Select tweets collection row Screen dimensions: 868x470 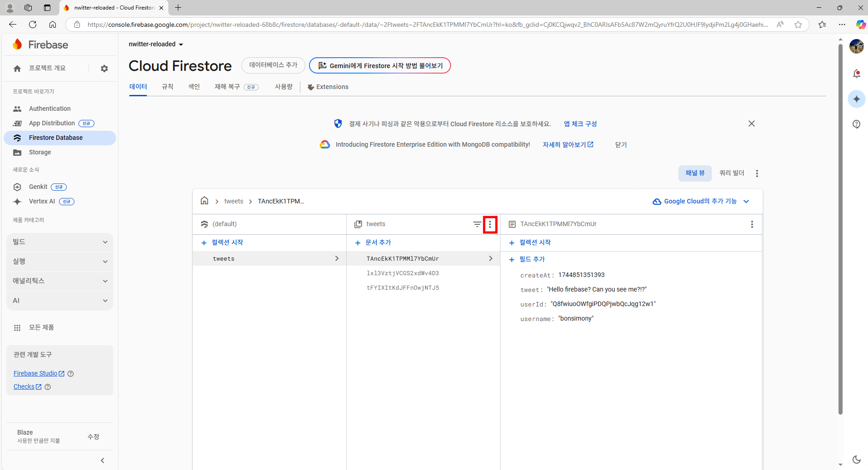point(270,258)
